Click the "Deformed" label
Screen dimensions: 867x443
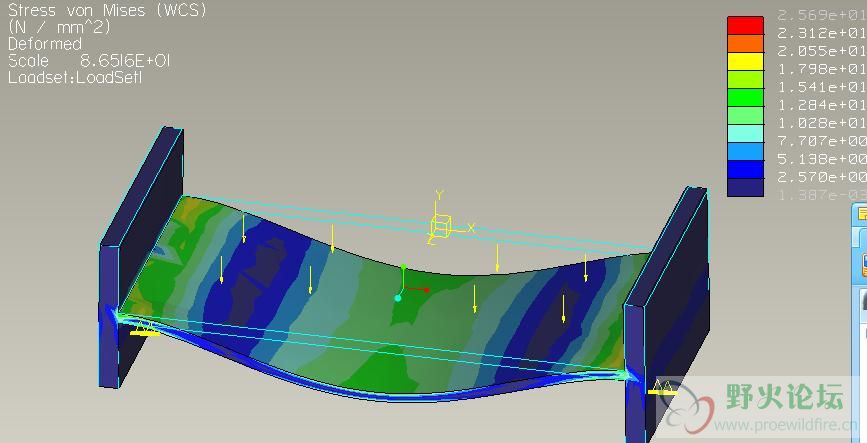(x=45, y=44)
